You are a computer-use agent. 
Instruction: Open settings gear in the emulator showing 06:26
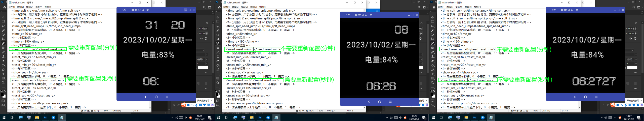point(371,15)
